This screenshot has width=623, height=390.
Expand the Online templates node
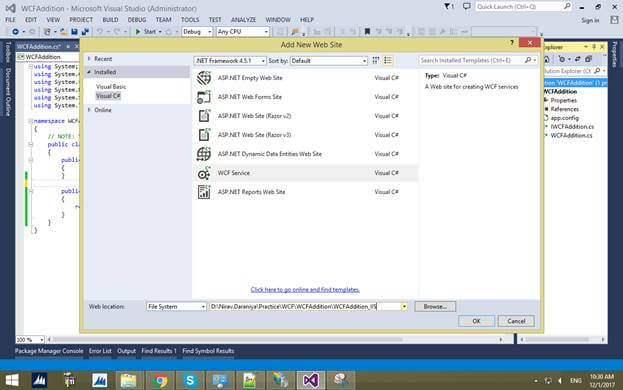[x=89, y=110]
